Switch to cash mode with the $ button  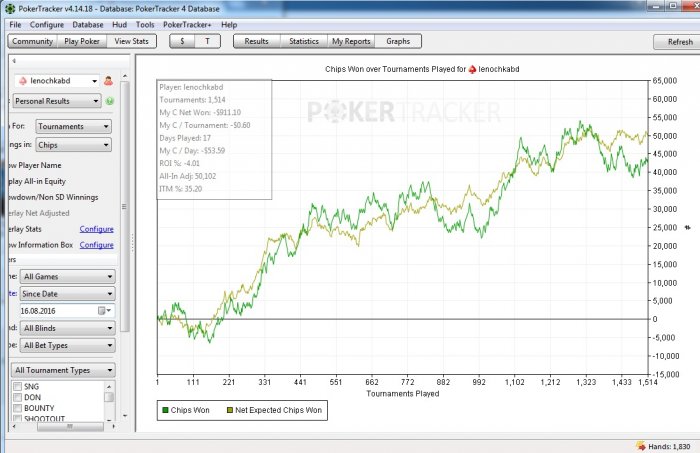click(182, 42)
